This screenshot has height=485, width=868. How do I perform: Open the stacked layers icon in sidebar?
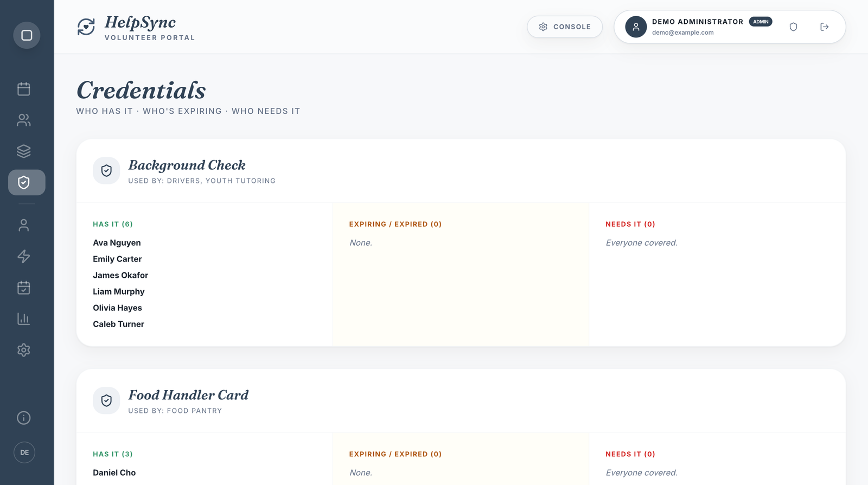pos(24,151)
